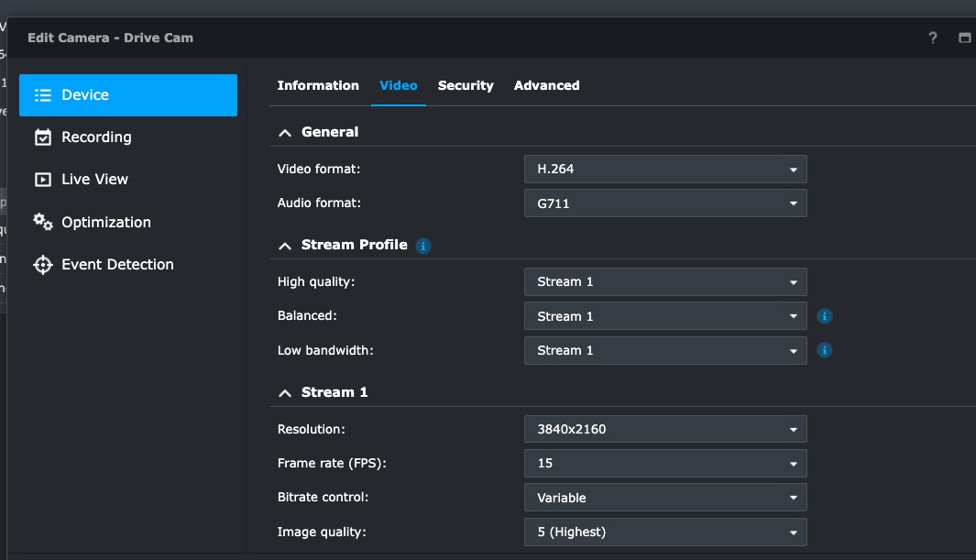Go to Live View settings
Screen dimensions: 976x560
[94, 180]
